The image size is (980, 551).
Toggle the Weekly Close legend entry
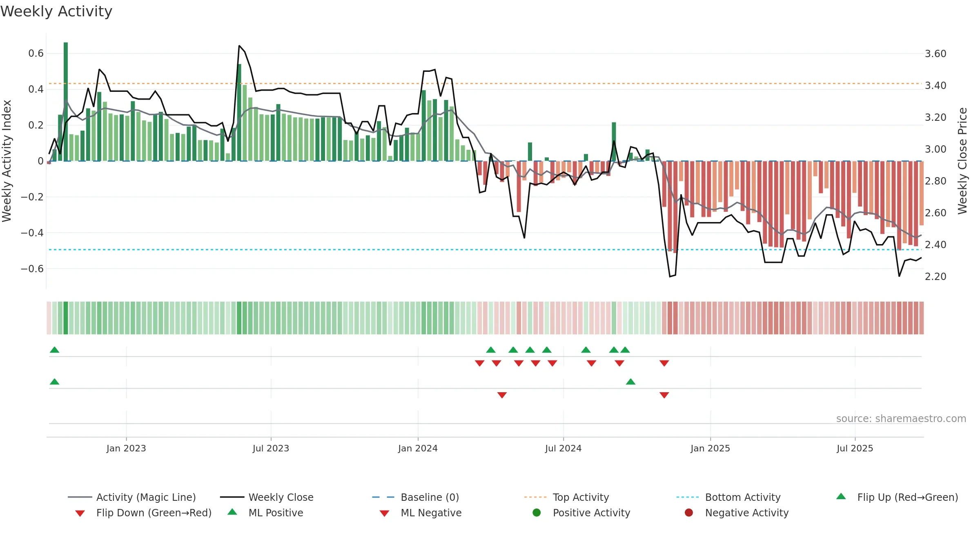267,497
